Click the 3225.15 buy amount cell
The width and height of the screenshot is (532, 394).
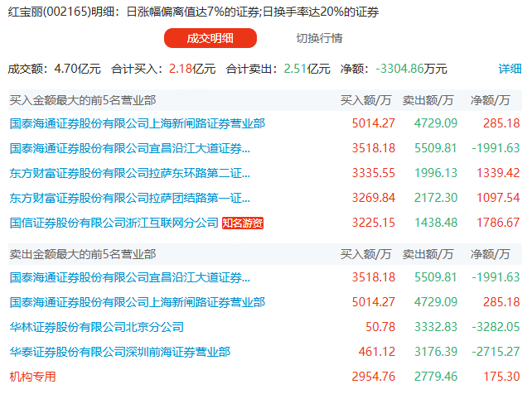click(373, 223)
